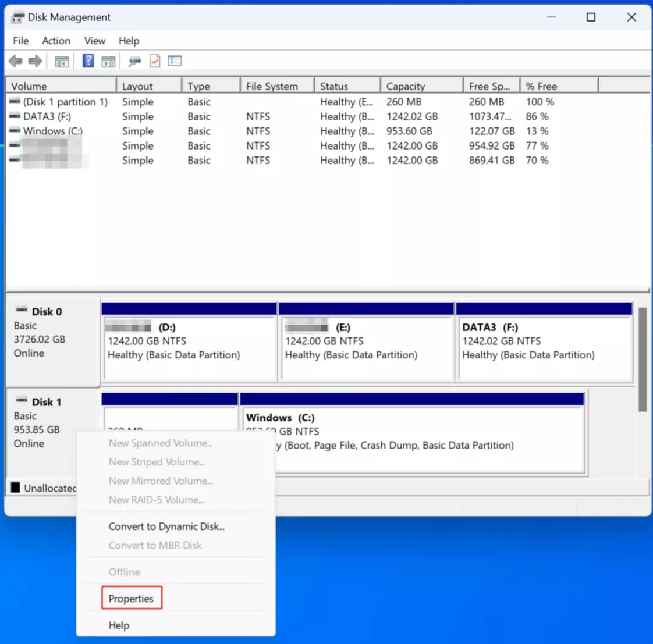The image size is (653, 644).
Task: Select the DATA3 (F:) volume row
Action: 47,116
